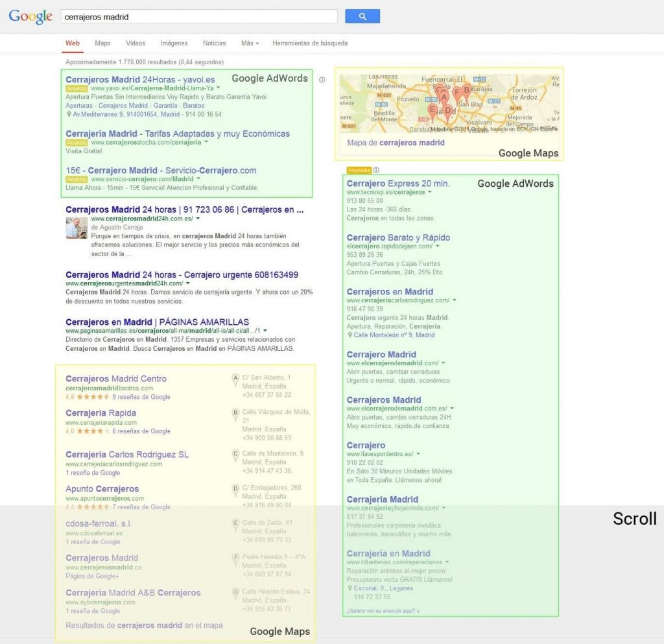Click the location pin by Calle Monteleón nº 9
The height and width of the screenshot is (644, 664).
point(350,335)
